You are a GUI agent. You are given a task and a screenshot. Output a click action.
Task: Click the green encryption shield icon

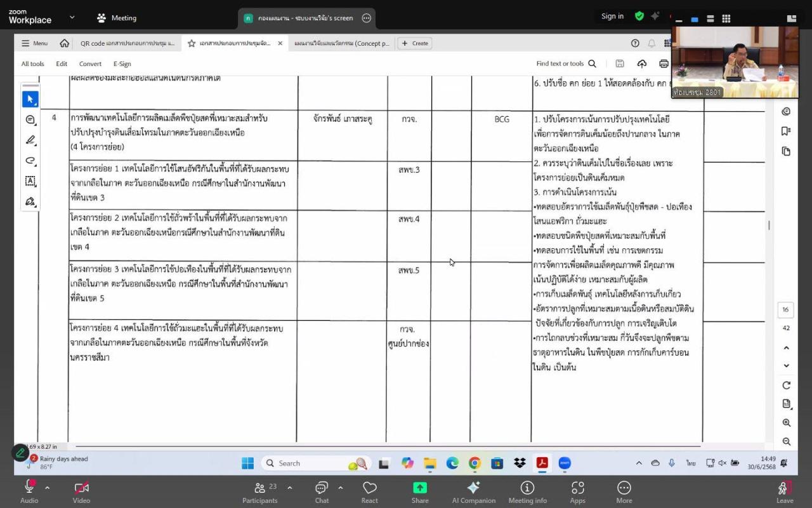[639, 17]
